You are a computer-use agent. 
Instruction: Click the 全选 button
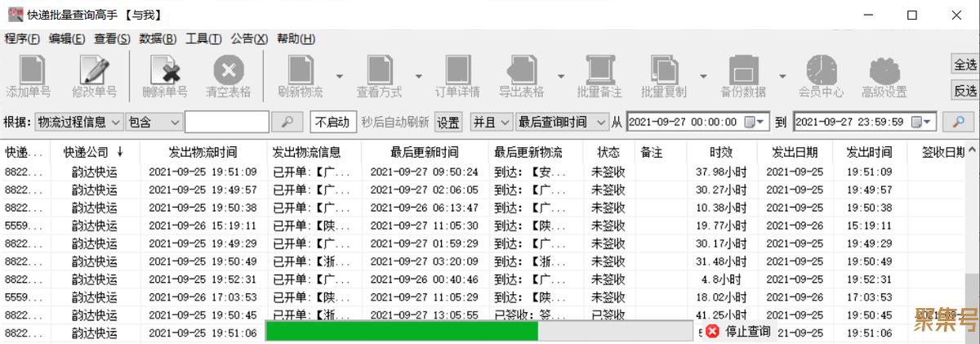coord(964,65)
